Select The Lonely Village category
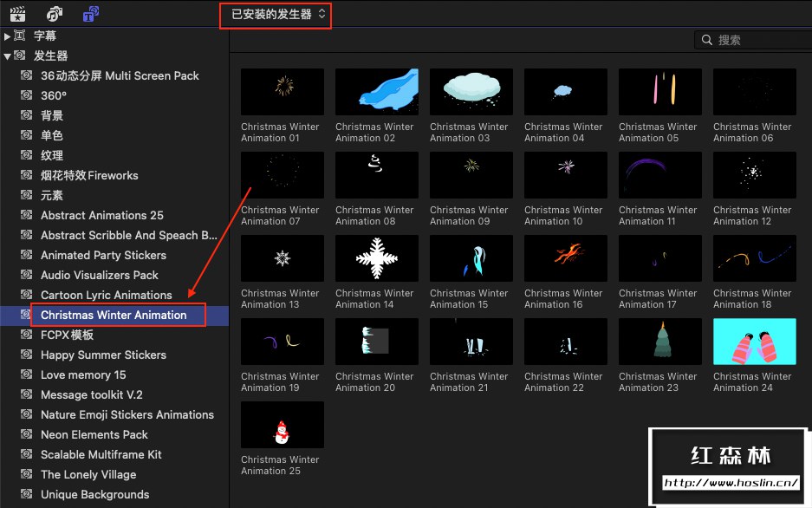Viewport: 812px width, 508px height. pos(88,474)
